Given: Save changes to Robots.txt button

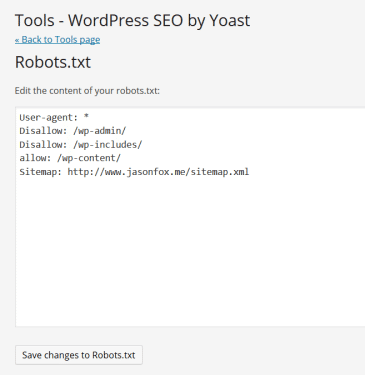Looking at the screenshot, I should tap(79, 355).
